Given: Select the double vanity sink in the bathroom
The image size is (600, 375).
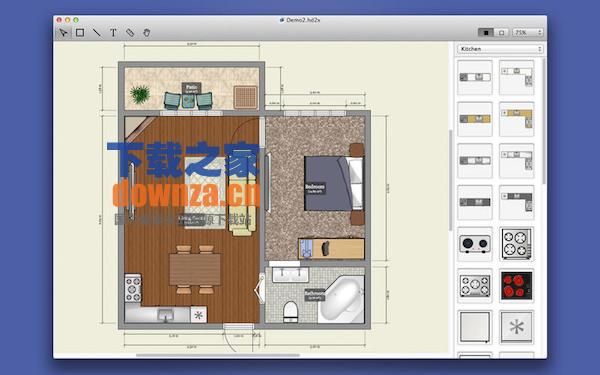Looking at the screenshot, I should point(290,275).
